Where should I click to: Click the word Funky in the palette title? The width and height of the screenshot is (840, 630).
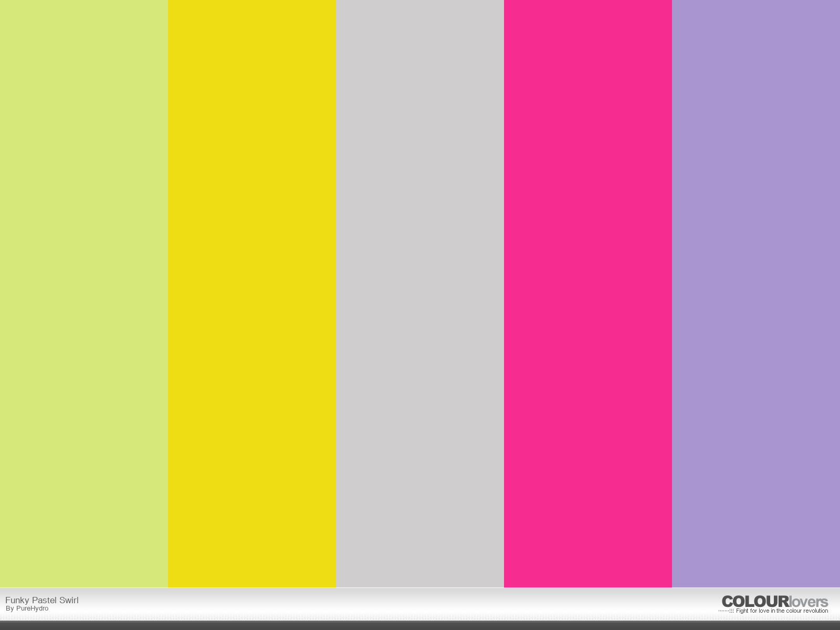17,600
